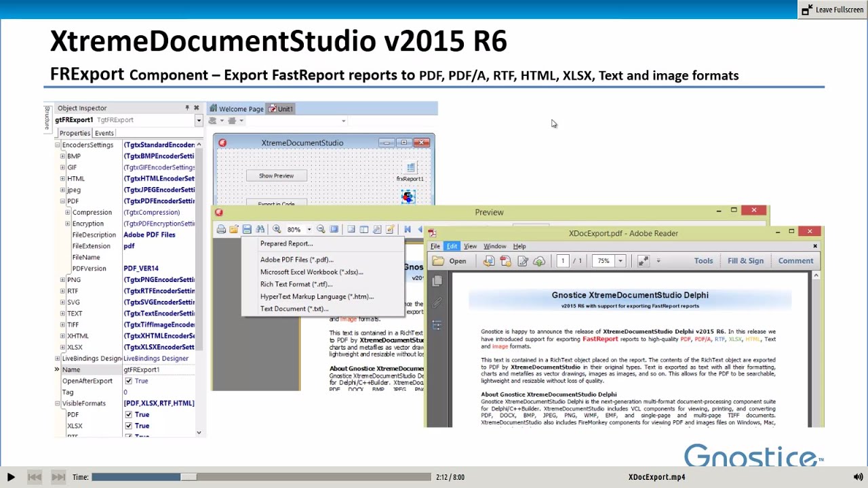Click the Object Inspector scroll down arrow
This screenshot has width=868, height=488.
click(199, 432)
